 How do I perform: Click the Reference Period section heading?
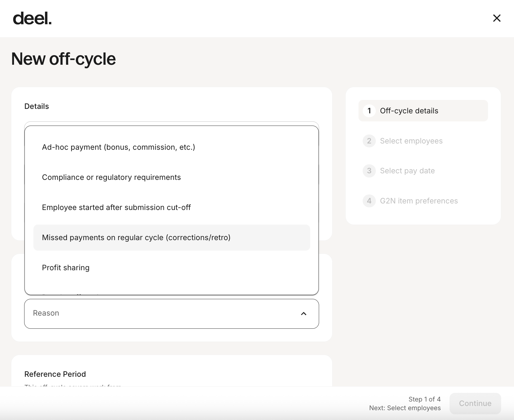click(x=55, y=374)
